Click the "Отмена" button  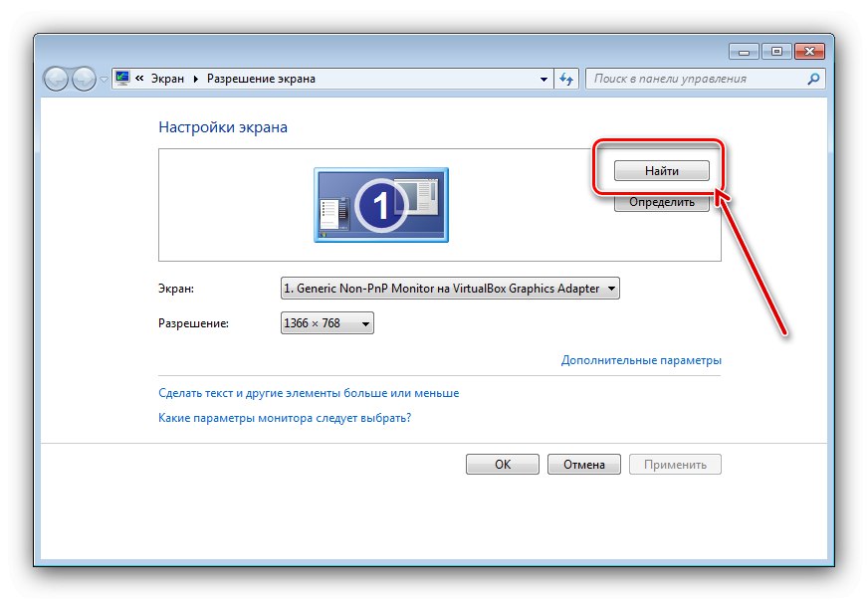click(584, 465)
